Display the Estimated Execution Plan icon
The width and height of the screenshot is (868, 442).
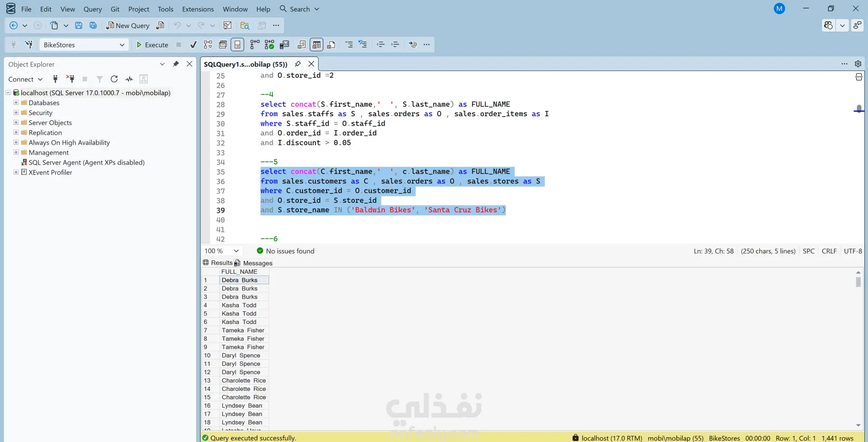[208, 44]
